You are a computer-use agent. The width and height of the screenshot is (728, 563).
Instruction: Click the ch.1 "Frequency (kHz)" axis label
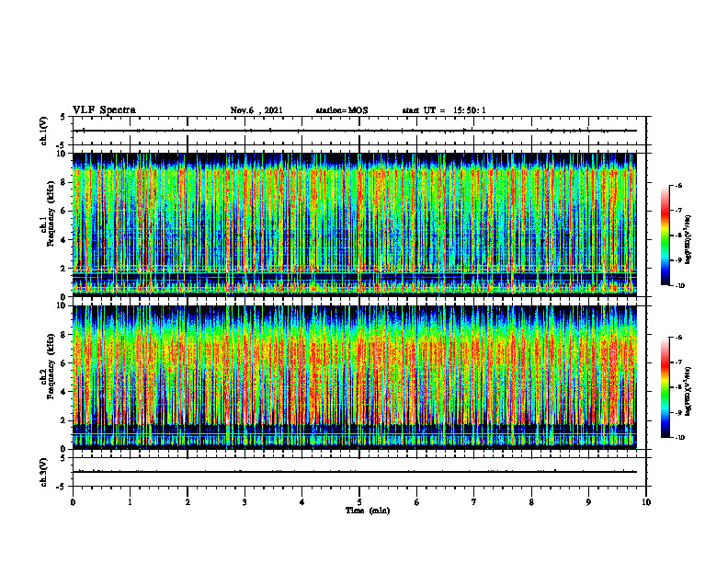click(51, 213)
